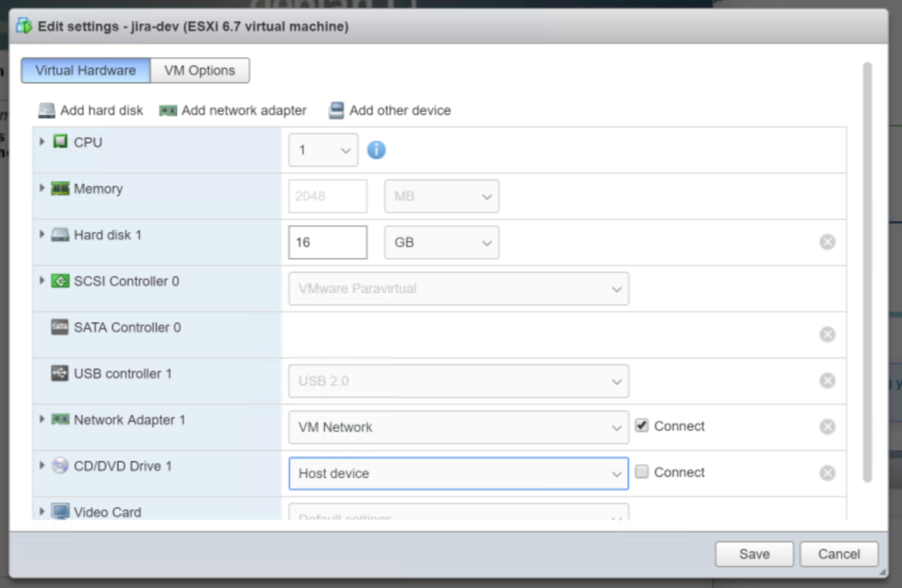The height and width of the screenshot is (588, 902).
Task: Click the Hard disk size field showing 16
Action: pos(328,243)
